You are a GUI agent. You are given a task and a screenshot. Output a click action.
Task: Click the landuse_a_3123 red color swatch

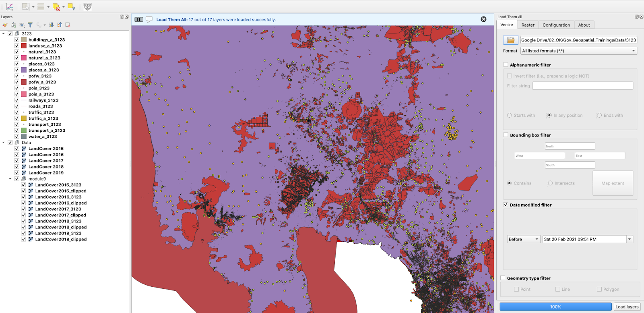(x=24, y=46)
